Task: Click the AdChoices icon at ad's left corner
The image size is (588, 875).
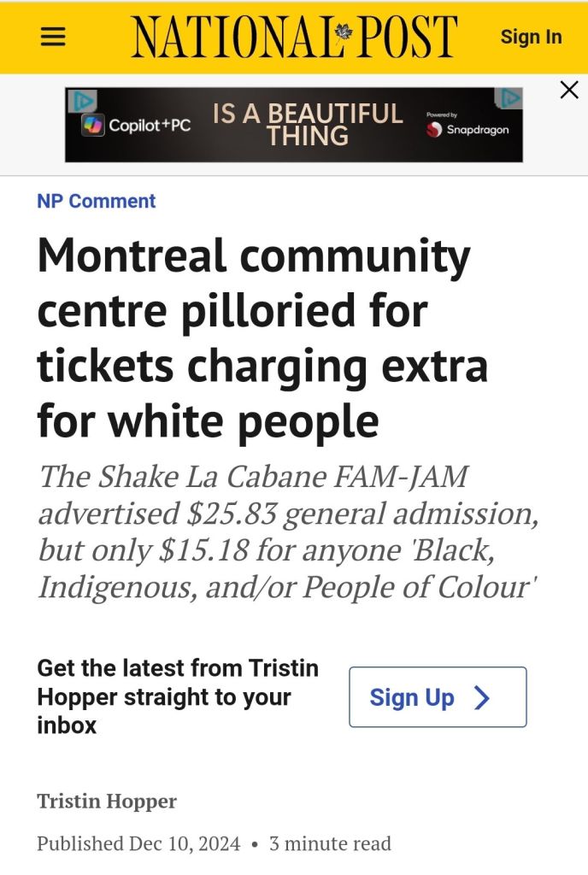Action: pyautogui.click(x=81, y=101)
